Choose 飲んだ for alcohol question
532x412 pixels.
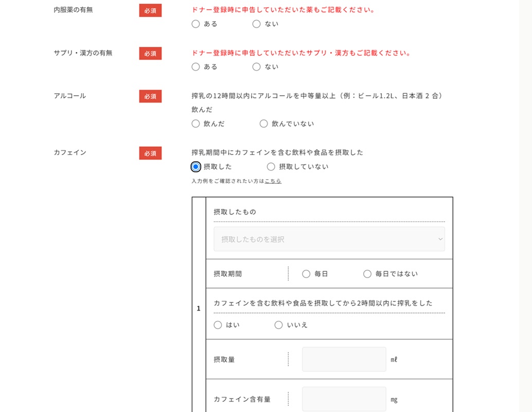tap(196, 124)
